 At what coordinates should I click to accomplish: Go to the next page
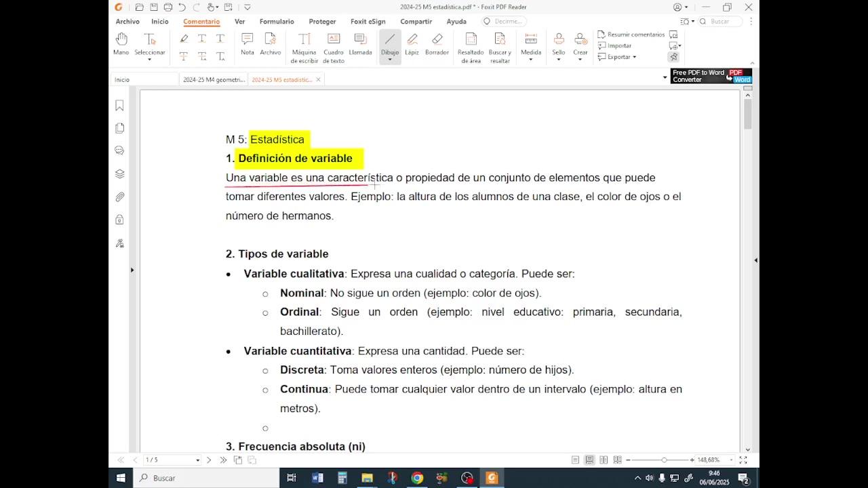tap(209, 460)
